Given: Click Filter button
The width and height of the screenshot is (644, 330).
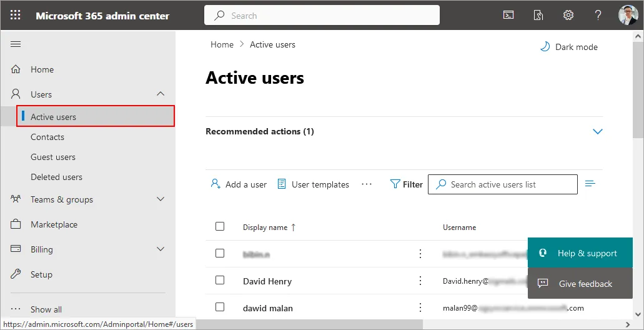Looking at the screenshot, I should 406,184.
